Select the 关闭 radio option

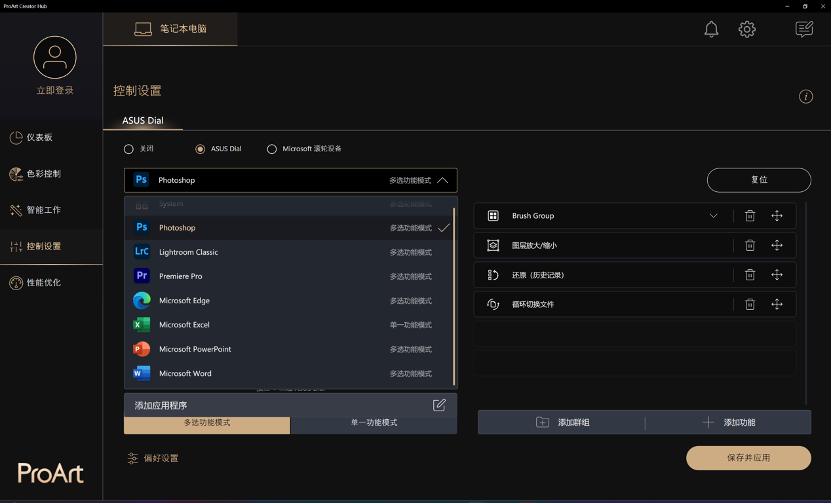point(128,149)
